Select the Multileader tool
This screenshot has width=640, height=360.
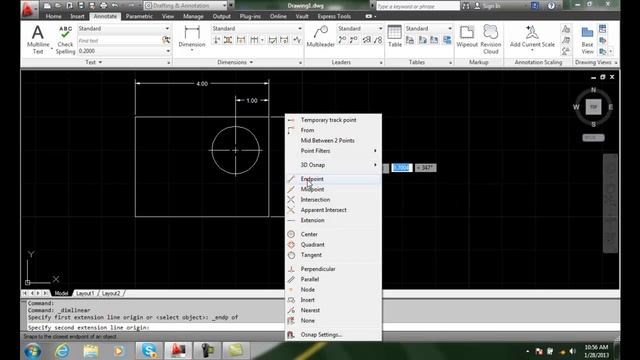(320, 36)
